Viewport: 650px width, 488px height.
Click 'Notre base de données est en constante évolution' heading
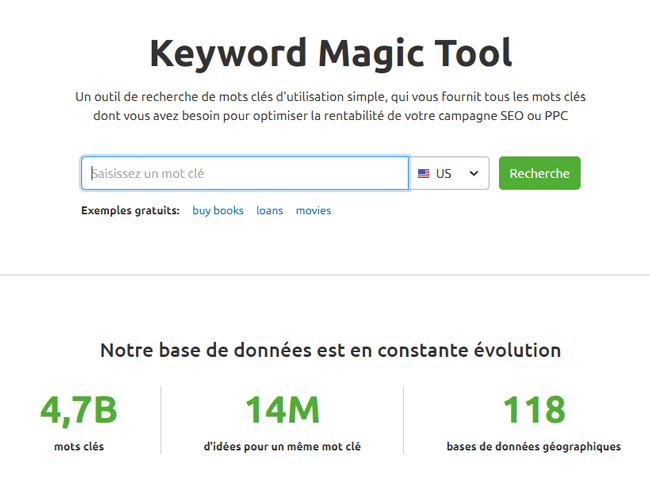tap(331, 350)
